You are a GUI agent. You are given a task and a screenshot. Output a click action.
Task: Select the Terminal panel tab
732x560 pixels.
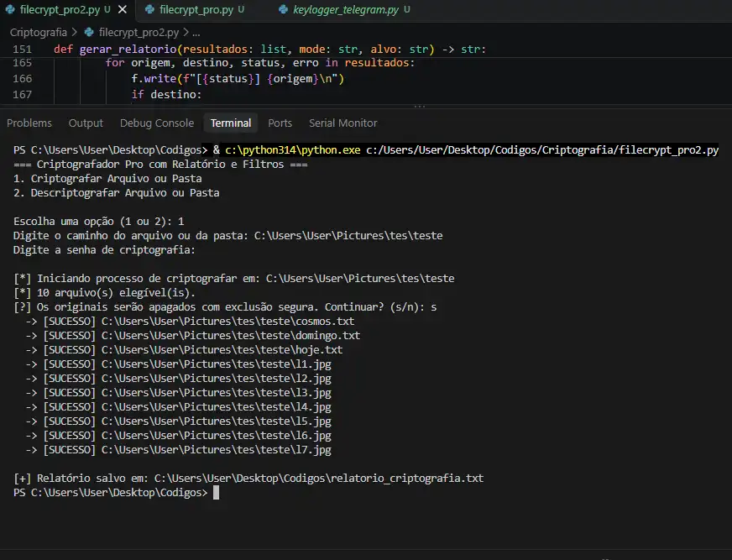click(x=231, y=123)
